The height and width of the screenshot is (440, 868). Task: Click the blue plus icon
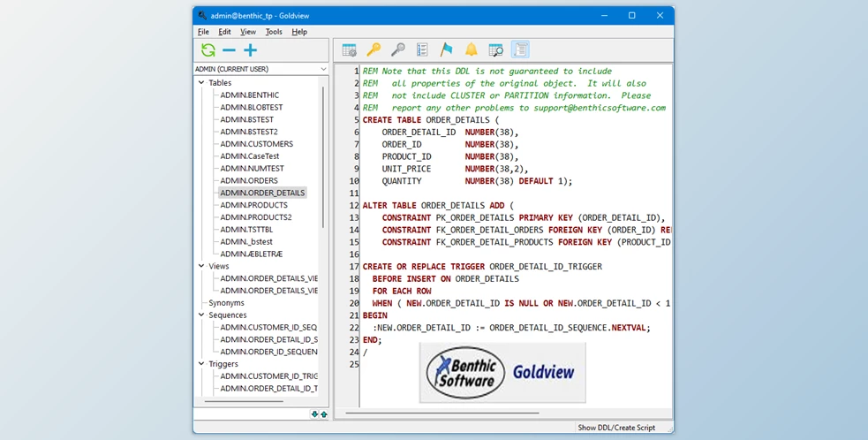pos(251,50)
